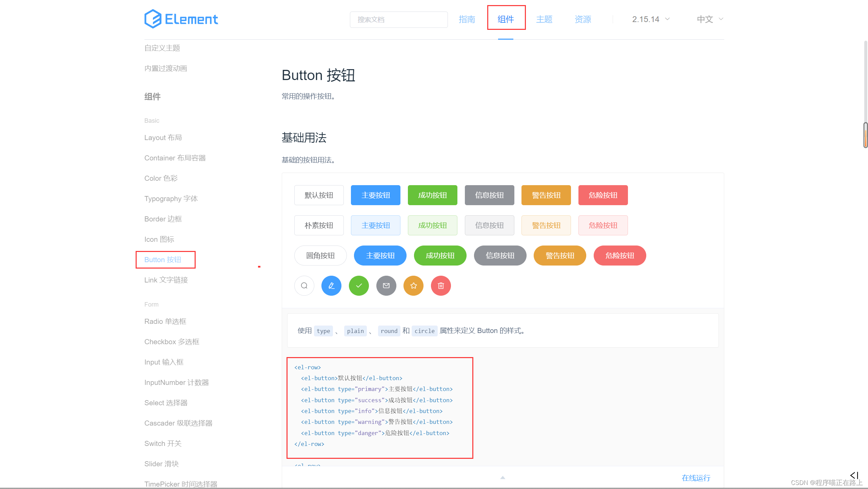868x489 pixels.
Task: Click the page vertical scrollbar thumb
Action: (865, 135)
